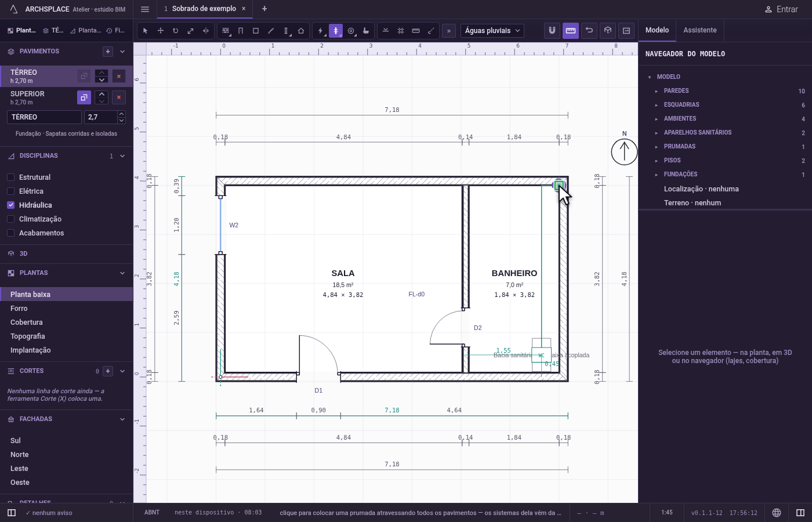Open the hamburger menu
Image resolution: width=812 pixels, height=522 pixels.
coord(145,9)
